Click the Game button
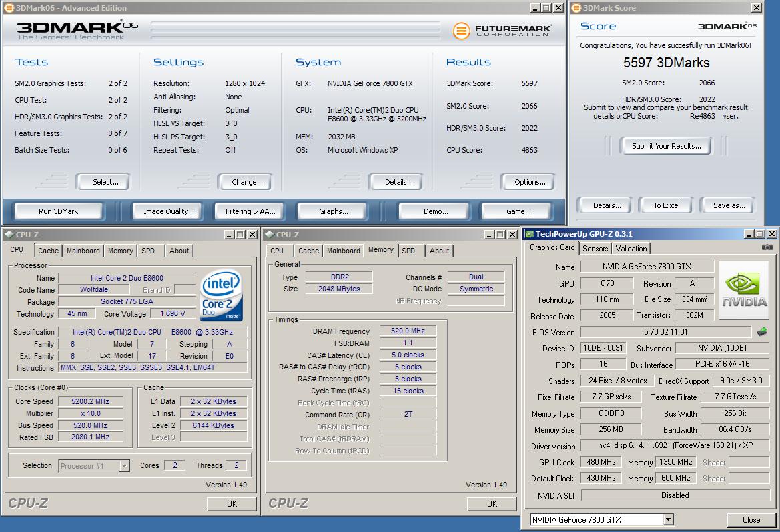780x532 pixels. [518, 211]
